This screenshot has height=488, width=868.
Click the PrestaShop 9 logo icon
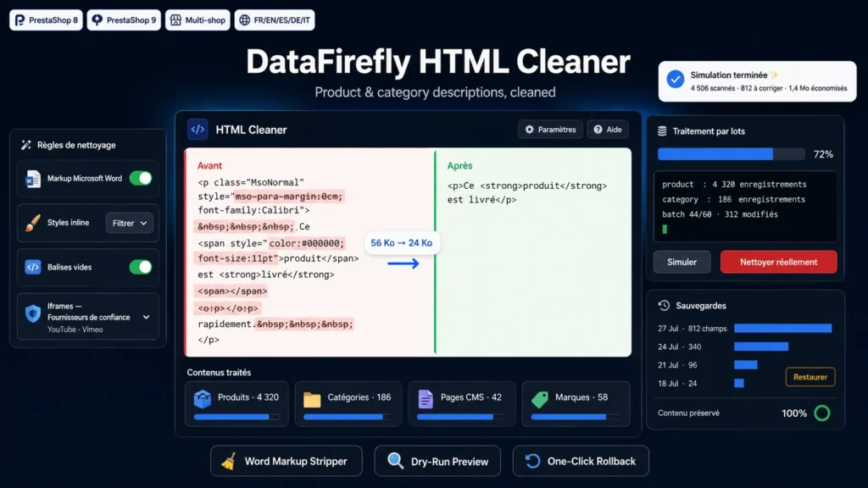point(97,20)
